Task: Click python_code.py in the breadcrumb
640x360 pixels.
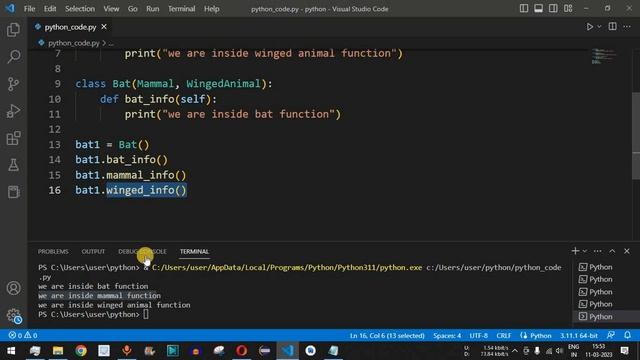Action: (x=73, y=43)
